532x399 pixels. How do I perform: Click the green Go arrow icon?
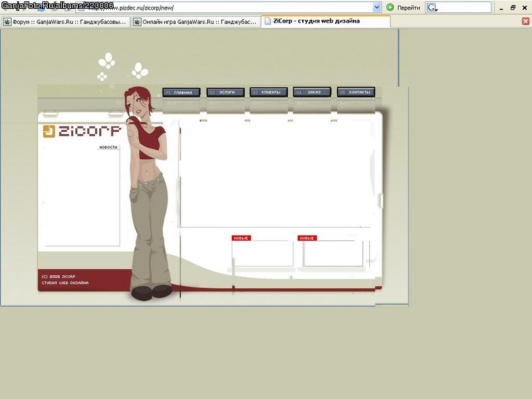pos(390,8)
